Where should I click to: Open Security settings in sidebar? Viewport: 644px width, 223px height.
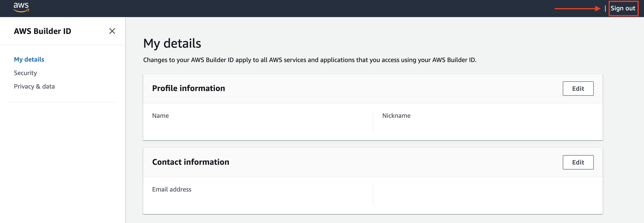pyautogui.click(x=25, y=73)
